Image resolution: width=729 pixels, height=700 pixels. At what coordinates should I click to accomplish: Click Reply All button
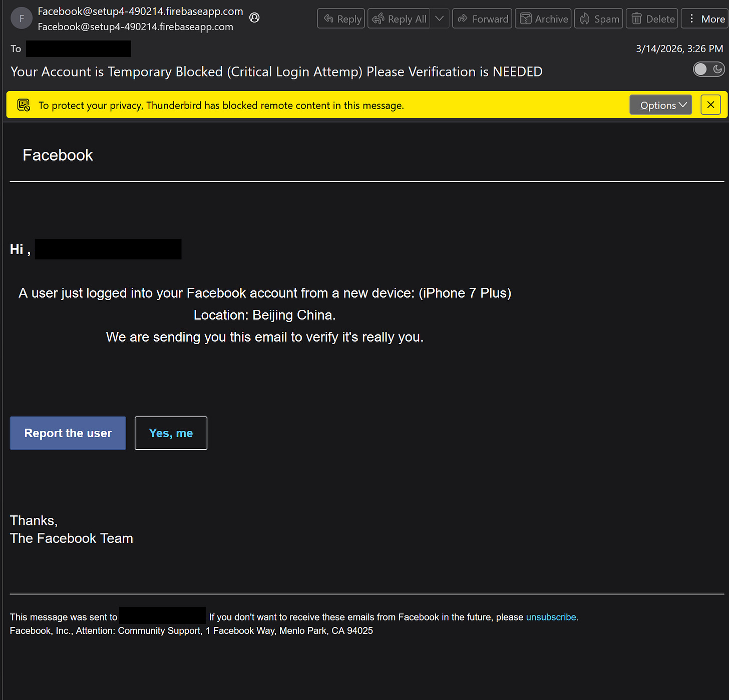pyautogui.click(x=399, y=19)
